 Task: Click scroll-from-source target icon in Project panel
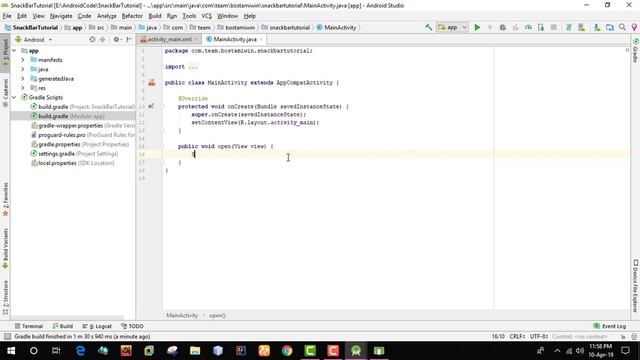point(92,40)
